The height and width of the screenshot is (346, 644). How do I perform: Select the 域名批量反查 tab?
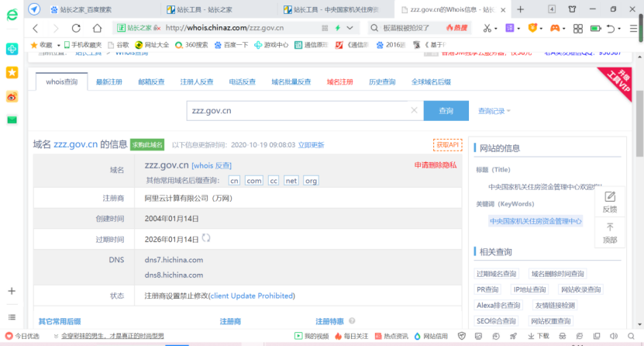click(x=291, y=81)
